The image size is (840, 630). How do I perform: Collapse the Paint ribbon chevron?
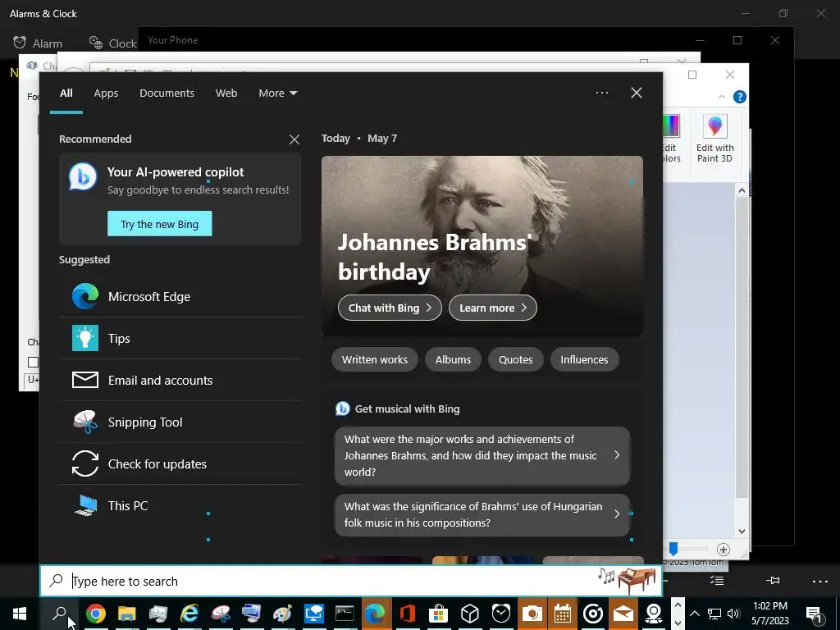click(722, 97)
